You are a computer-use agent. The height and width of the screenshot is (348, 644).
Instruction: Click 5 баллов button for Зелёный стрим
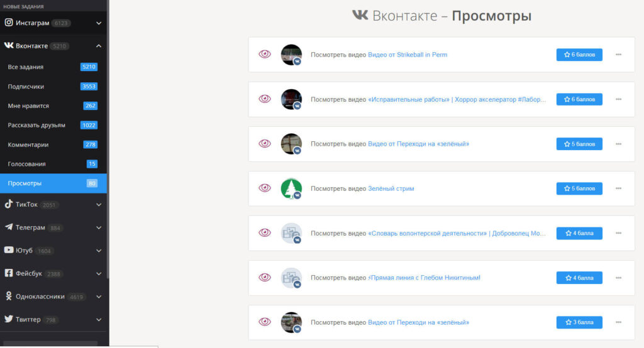pos(579,188)
